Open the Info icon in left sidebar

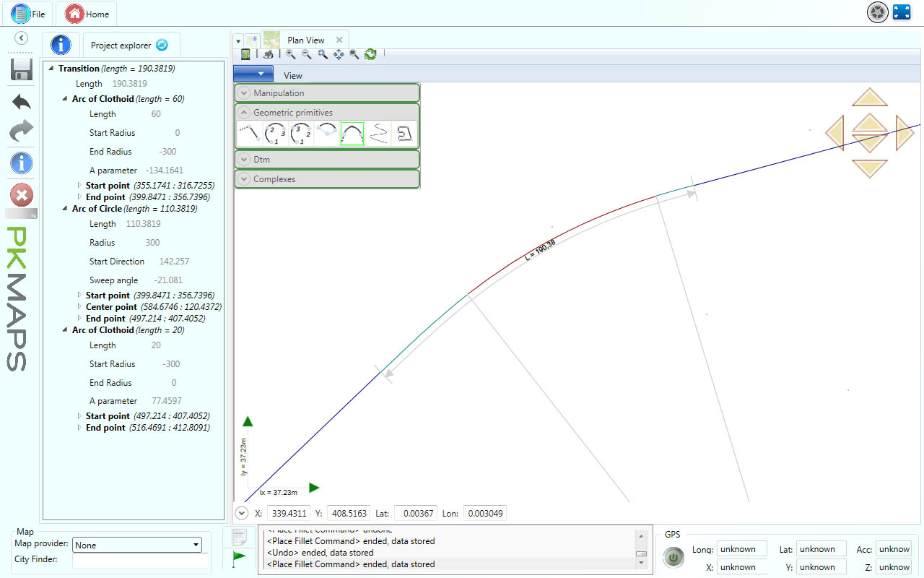22,163
